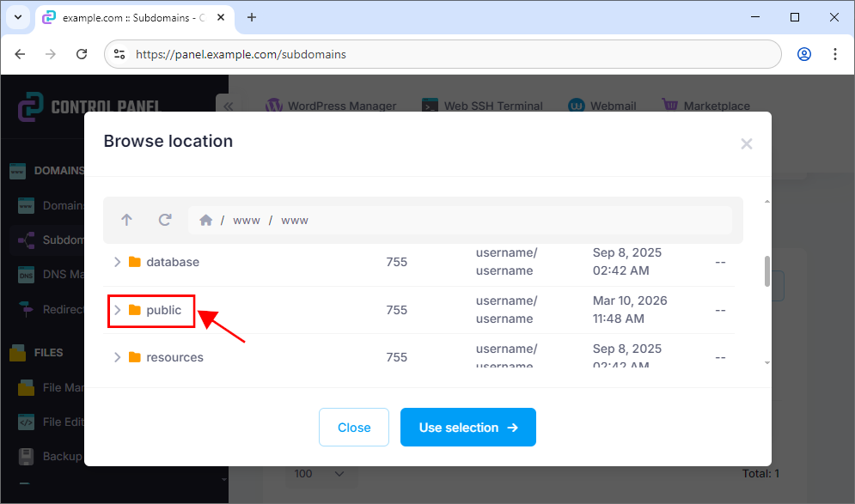Reload the browser page

pyautogui.click(x=82, y=54)
